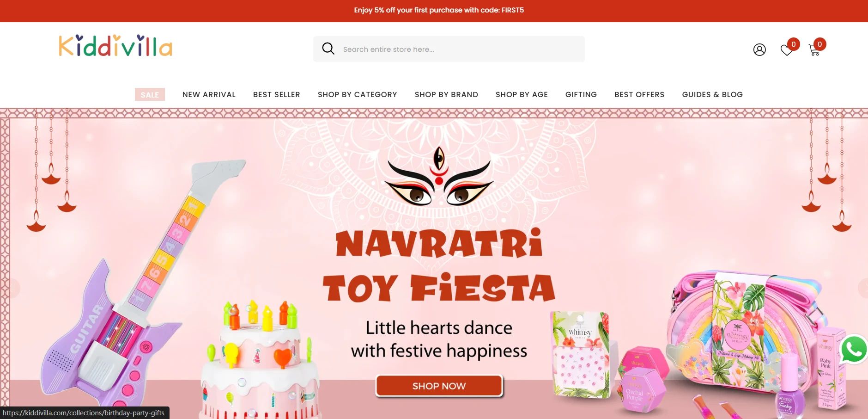
Task: Click the Shop Now button
Action: 439,386
